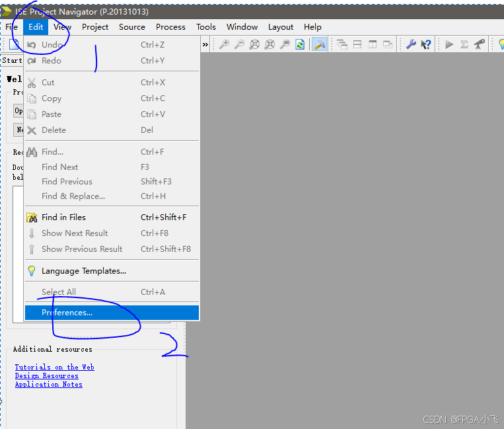Click the light bulb icon at toolbar edge
The width and height of the screenshot is (504, 429).
pos(501,44)
